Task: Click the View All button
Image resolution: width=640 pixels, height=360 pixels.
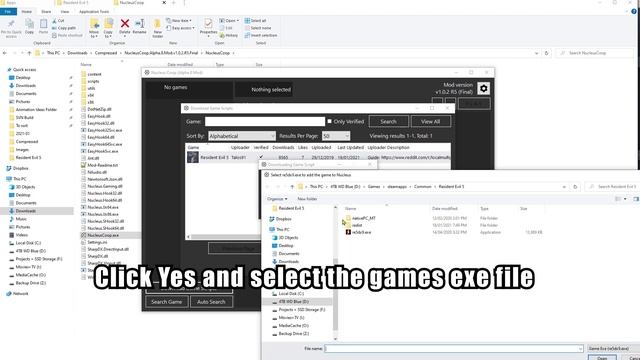Action: [x=431, y=121]
